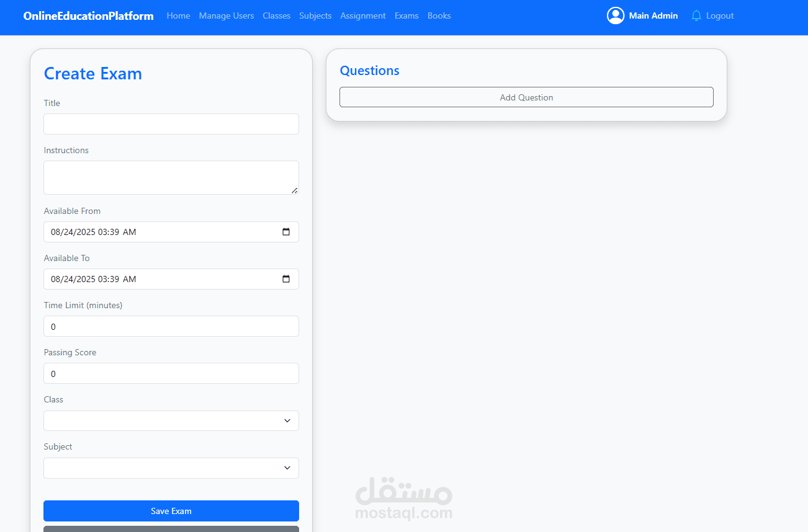Click the Add Question button
The image size is (808, 532).
click(x=526, y=97)
